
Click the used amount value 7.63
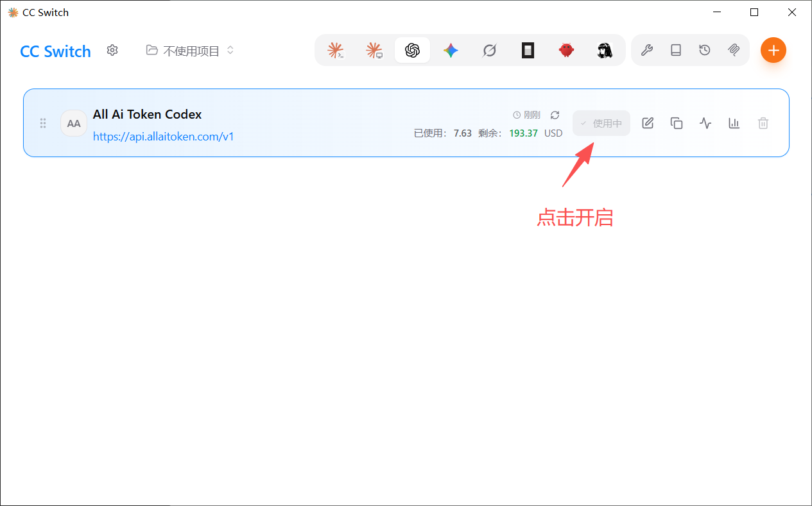pos(463,133)
